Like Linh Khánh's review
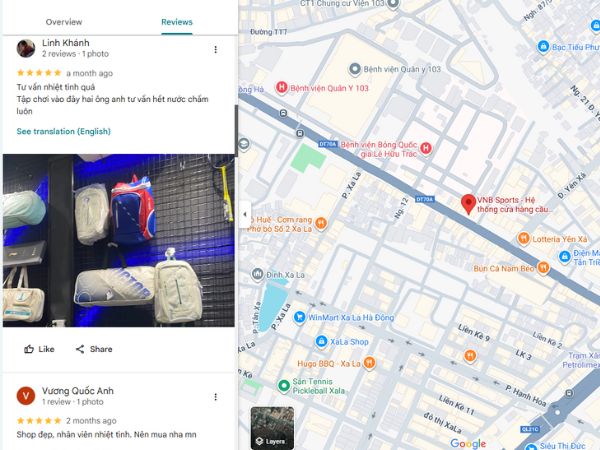This screenshot has width=600, height=450. pos(39,349)
